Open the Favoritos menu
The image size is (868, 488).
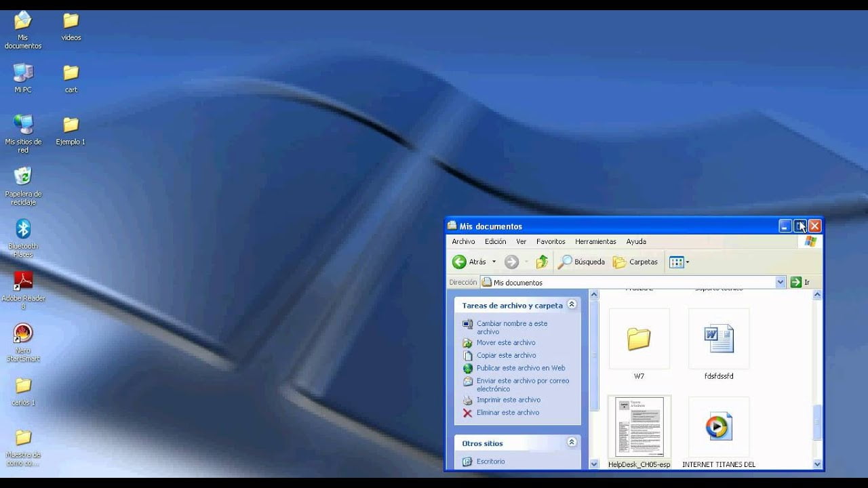tap(551, 241)
